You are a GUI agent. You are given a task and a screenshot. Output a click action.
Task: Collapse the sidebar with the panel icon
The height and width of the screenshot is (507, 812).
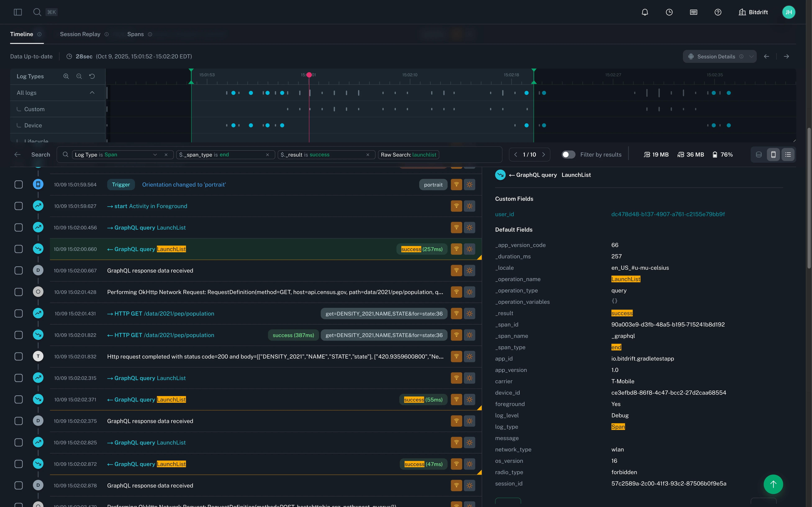[x=18, y=12]
